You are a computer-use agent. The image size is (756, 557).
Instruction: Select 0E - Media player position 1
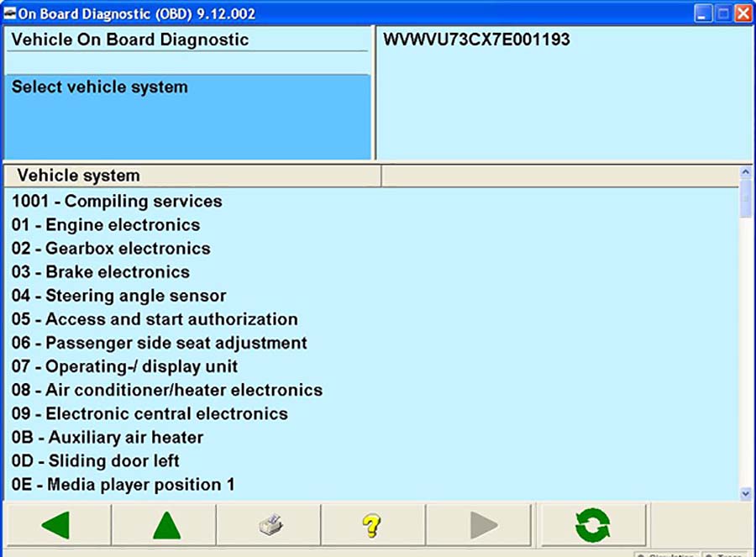[x=123, y=485]
